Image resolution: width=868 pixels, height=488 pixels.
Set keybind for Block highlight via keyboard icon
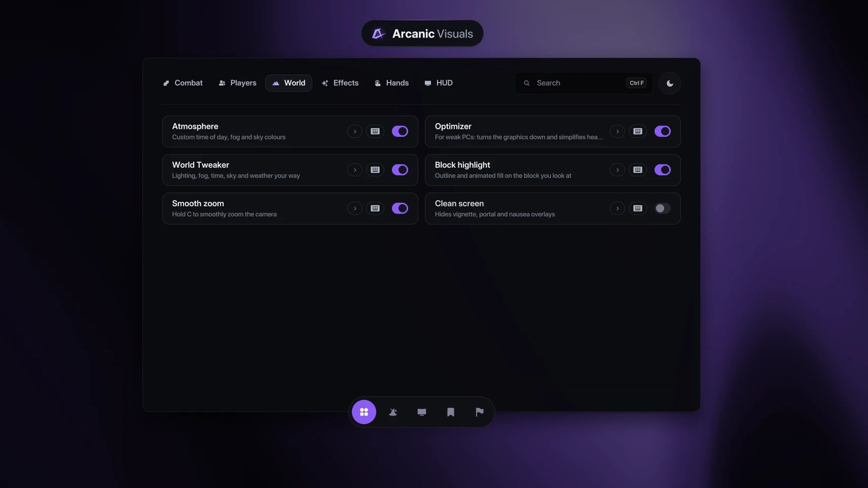tap(638, 170)
